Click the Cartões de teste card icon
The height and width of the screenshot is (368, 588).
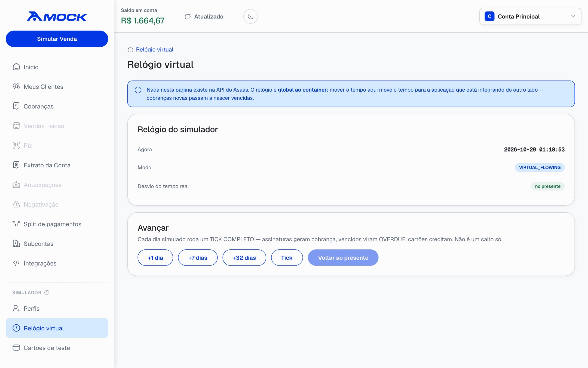(x=16, y=348)
